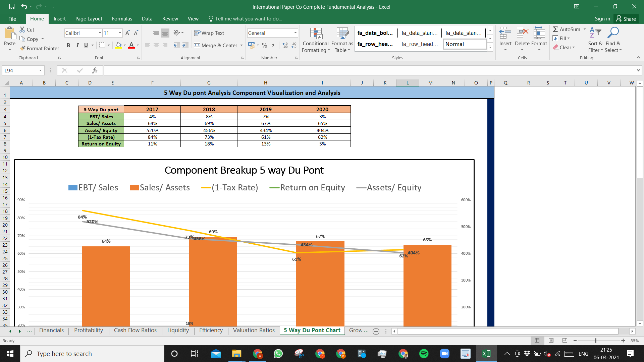Open the font size dropdown
This screenshot has height=362, width=644.
click(120, 33)
